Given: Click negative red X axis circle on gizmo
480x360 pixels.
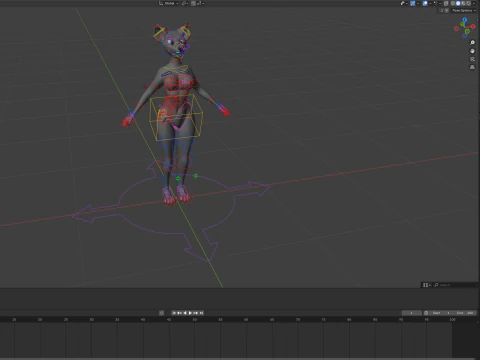Looking at the screenshot, I should [x=456, y=29].
